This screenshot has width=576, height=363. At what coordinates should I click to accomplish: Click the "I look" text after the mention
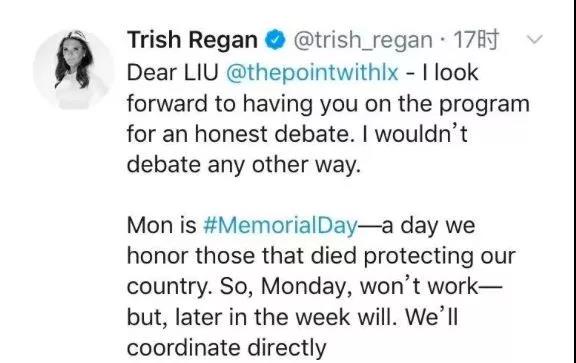click(450, 72)
